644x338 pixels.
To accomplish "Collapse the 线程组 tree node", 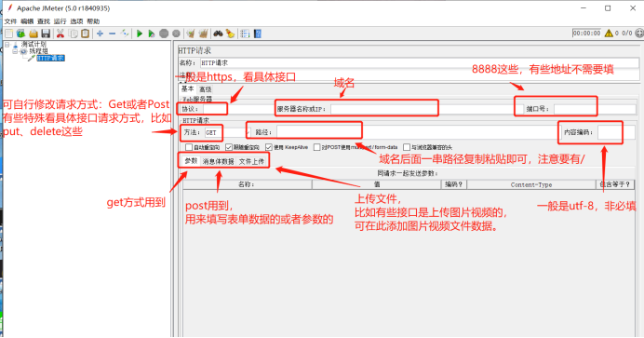I will point(15,51).
